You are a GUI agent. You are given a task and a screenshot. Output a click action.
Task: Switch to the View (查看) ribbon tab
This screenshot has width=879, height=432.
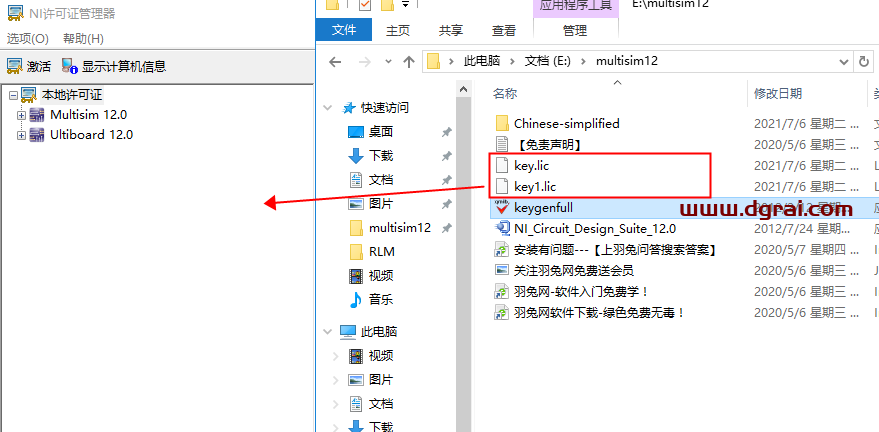pos(503,31)
